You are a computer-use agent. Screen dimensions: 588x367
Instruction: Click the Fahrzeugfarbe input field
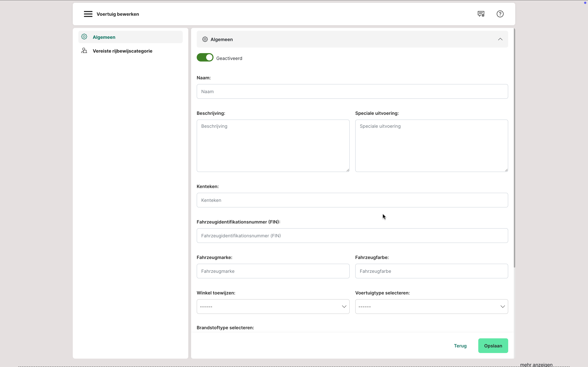pos(431,271)
